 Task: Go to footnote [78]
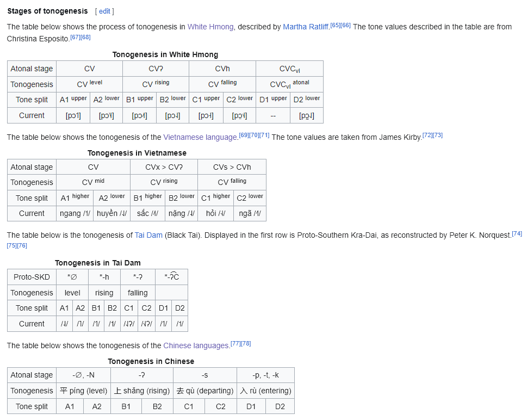click(246, 344)
